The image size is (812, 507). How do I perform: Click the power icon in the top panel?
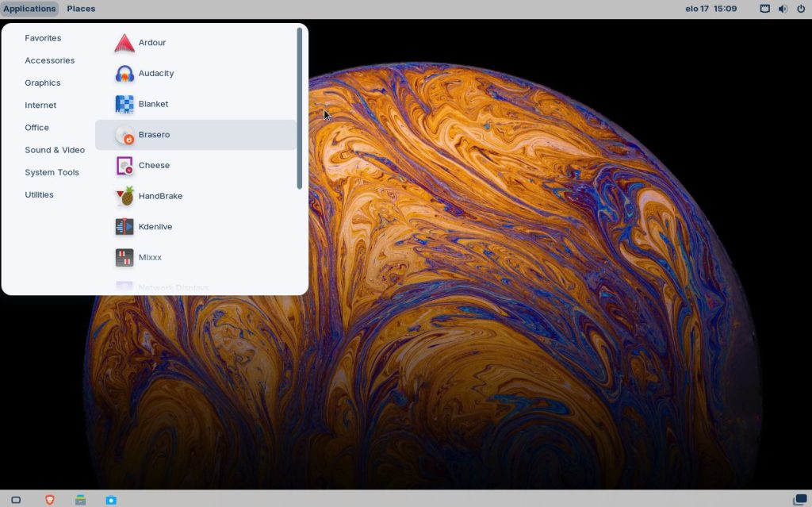point(801,9)
